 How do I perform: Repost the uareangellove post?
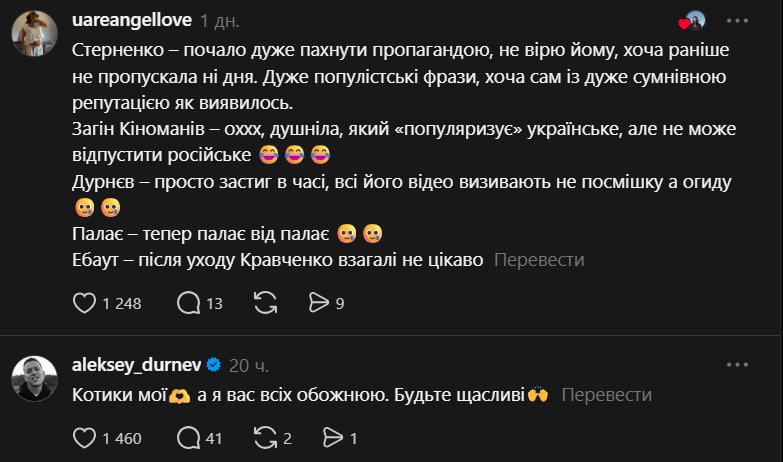click(x=266, y=302)
